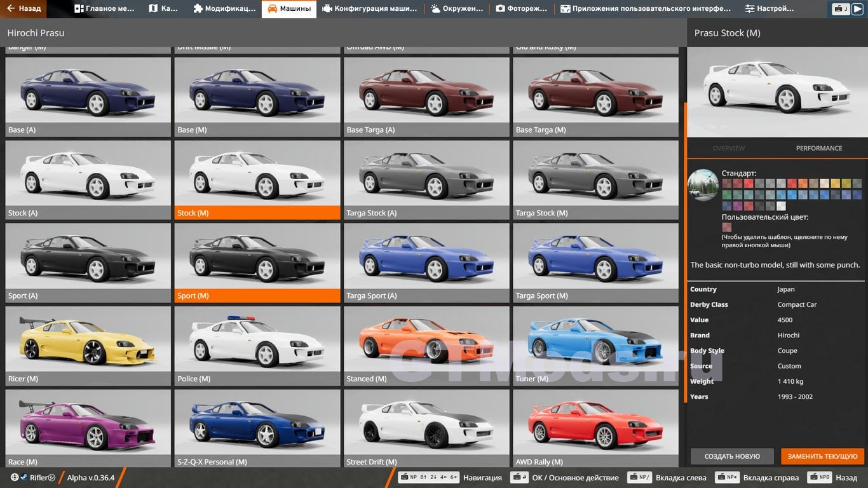Switch to the PERFORMANCE tab
Screen dimensions: 868x488
pos(818,148)
